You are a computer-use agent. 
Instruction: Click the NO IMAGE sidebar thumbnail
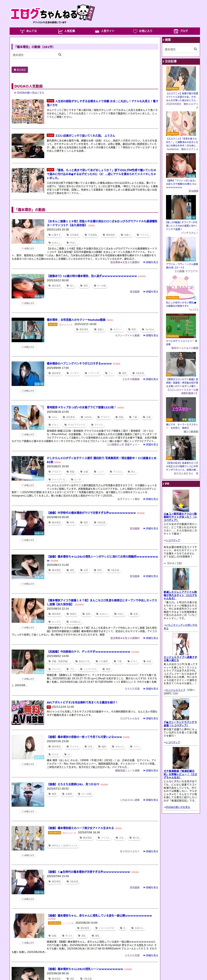pos(181,288)
